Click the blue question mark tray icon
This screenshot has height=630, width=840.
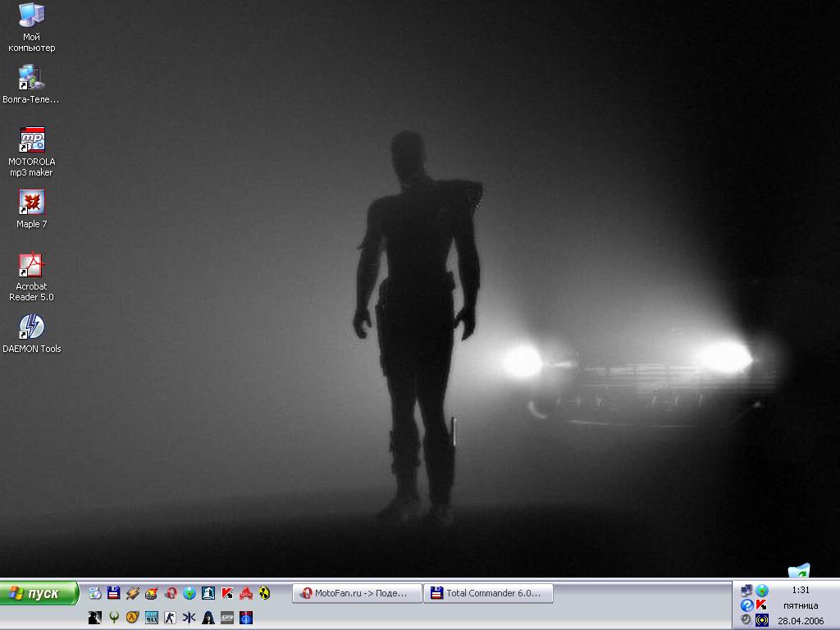[x=746, y=605]
